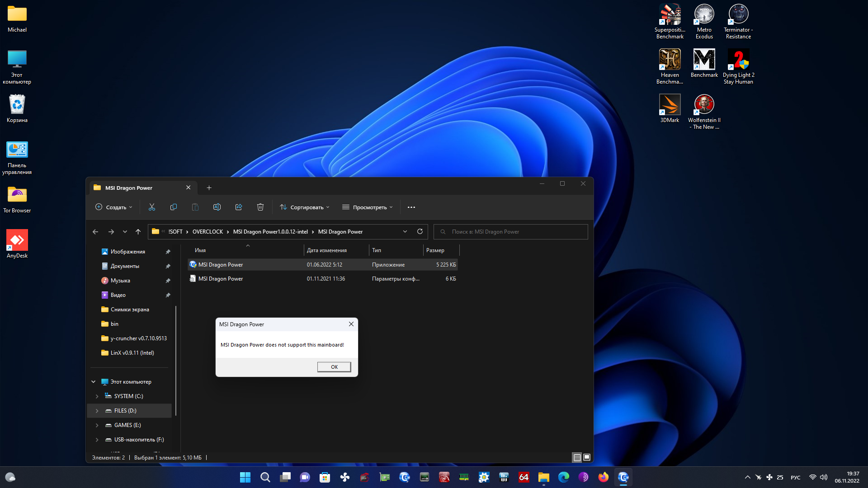
Task: Open the Просмотреть dropdown menu
Action: pos(368,207)
